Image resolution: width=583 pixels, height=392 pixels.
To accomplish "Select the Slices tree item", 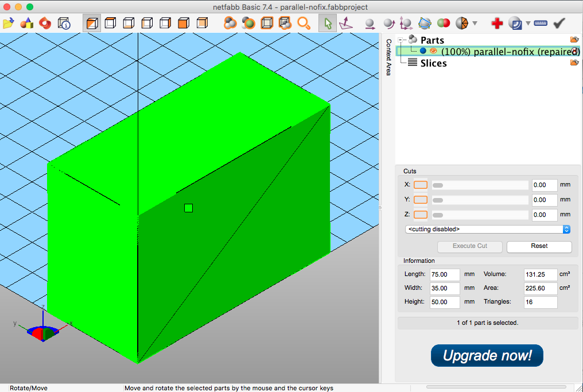I will pyautogui.click(x=434, y=63).
